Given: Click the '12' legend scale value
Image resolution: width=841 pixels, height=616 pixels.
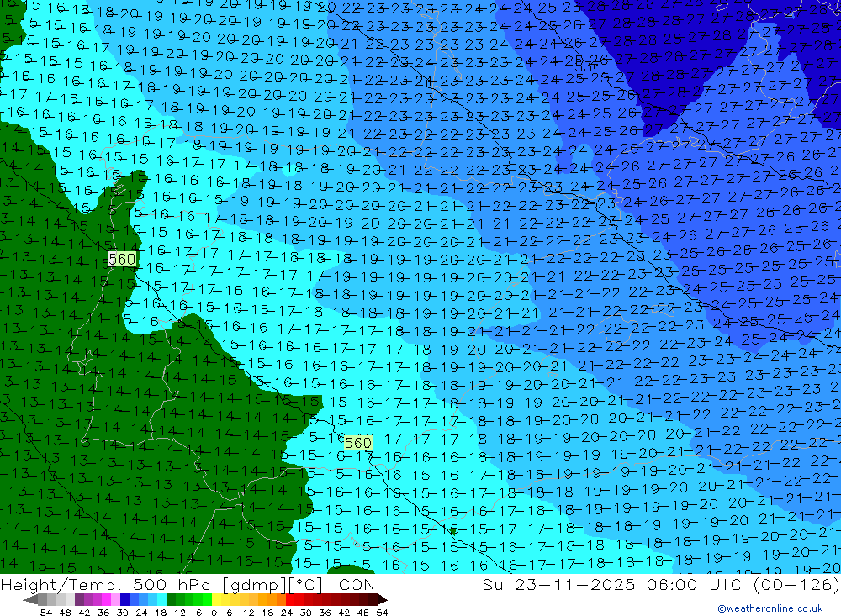Looking at the screenshot, I should coord(248,612).
